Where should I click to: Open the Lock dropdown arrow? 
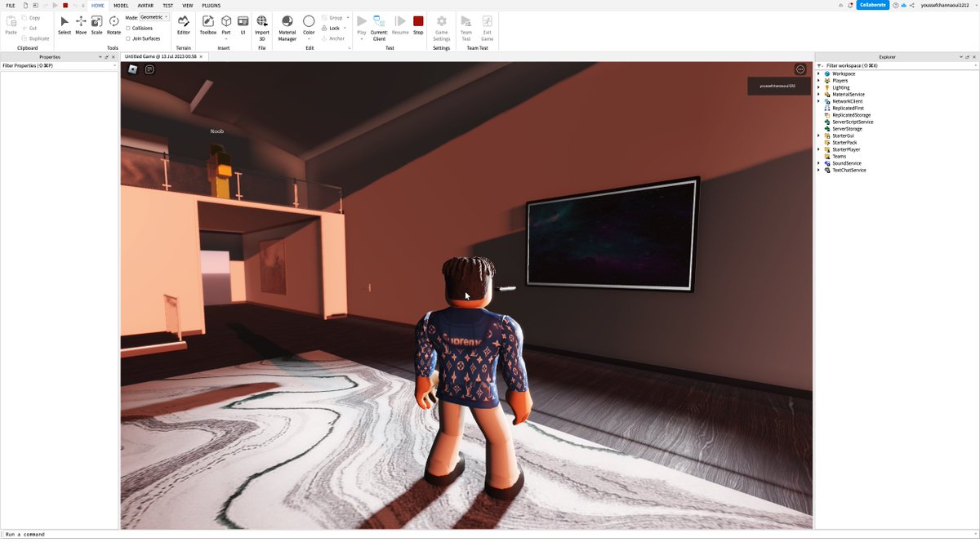pos(345,28)
